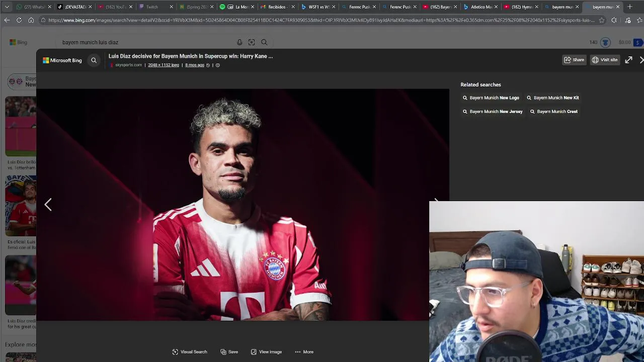Screen dimensions: 644x362
Task: Search related Bayern Munich New Logo
Action: (491, 98)
